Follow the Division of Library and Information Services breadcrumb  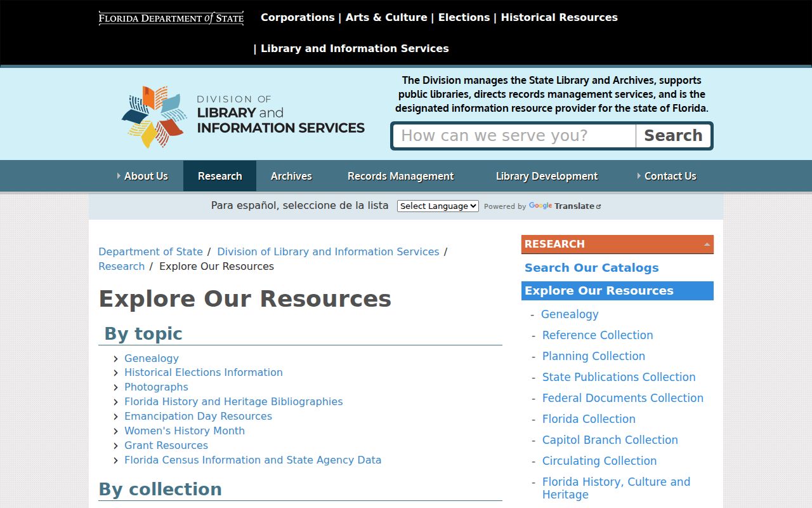pos(328,251)
